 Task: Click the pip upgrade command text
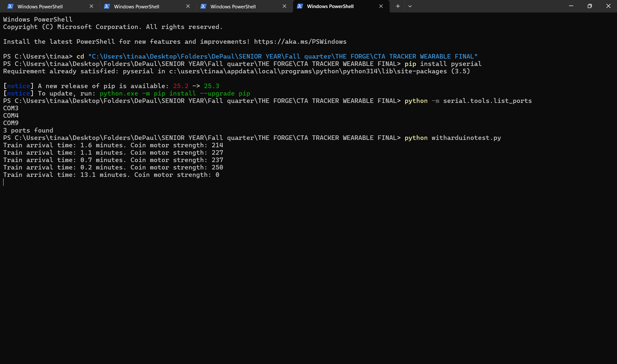(175, 93)
